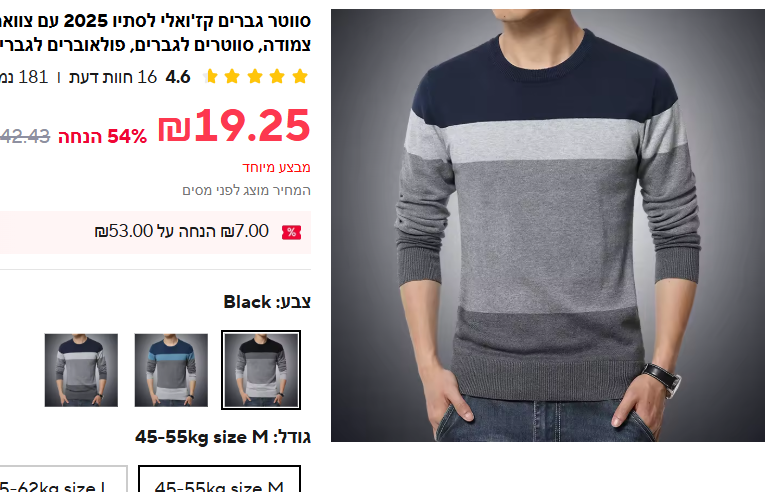The image size is (776, 492).
Task: Click the 4.6 rating score
Action: 178,77
